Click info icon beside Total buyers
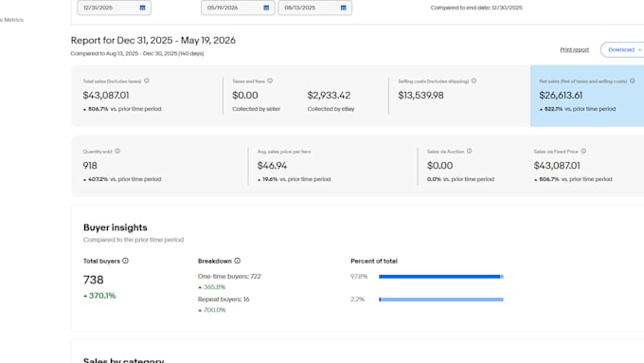 pos(125,261)
